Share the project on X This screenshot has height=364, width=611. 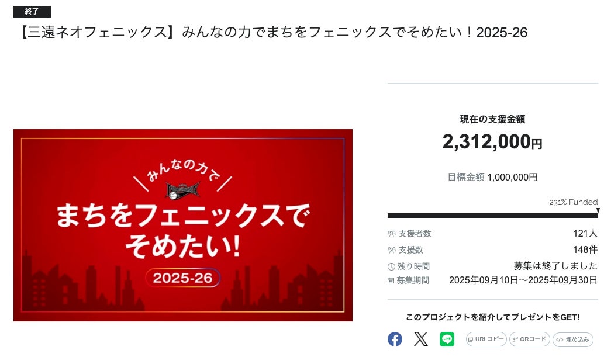[420, 339]
